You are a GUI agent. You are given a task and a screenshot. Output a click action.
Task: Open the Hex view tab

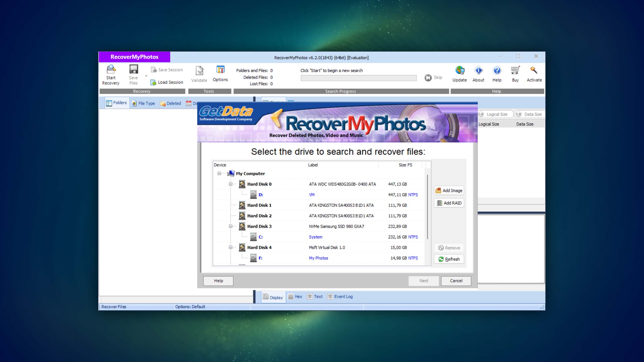295,297
